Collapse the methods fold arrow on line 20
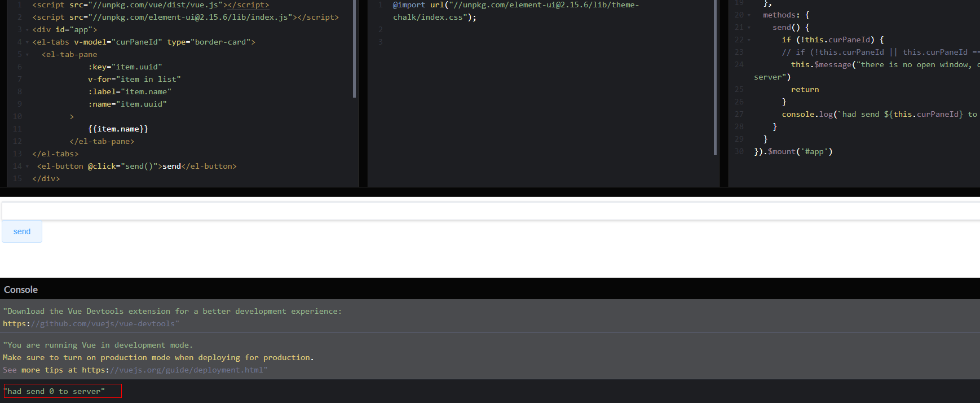This screenshot has width=980, height=403. point(749,15)
